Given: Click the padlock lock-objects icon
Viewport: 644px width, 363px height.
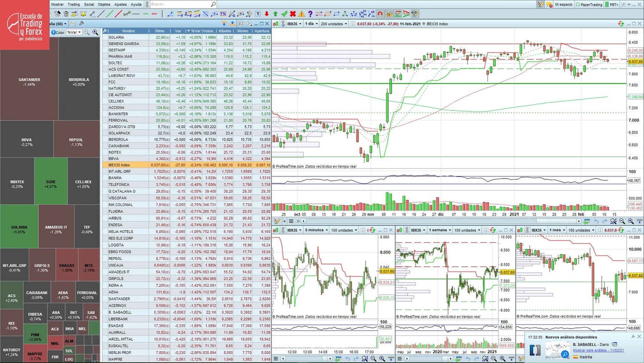Looking at the screenshot, I should (388, 14).
